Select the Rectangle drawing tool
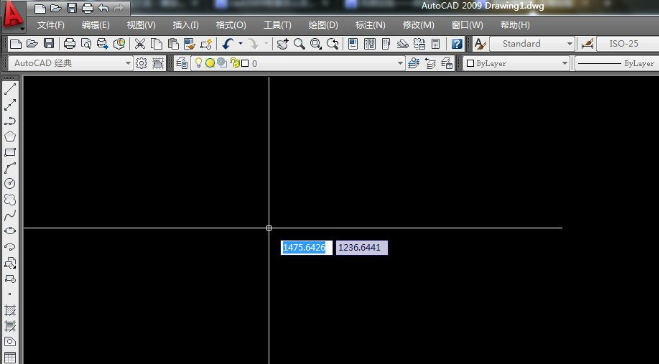This screenshot has width=659, height=364. pyautogui.click(x=10, y=152)
